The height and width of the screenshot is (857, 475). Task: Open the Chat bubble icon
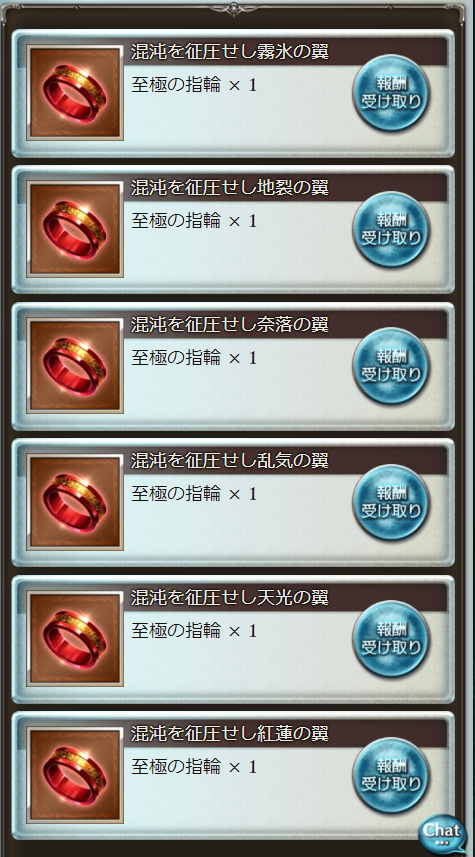(x=442, y=833)
